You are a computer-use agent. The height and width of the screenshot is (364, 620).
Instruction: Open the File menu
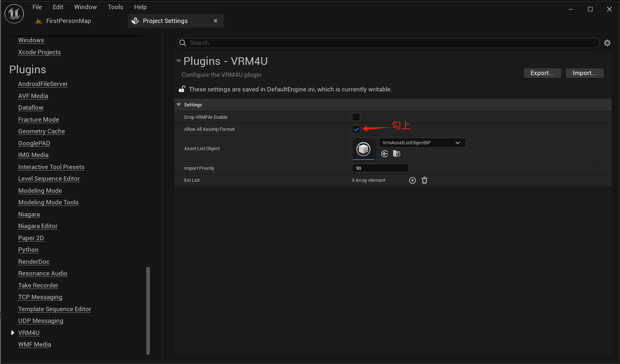tap(37, 7)
